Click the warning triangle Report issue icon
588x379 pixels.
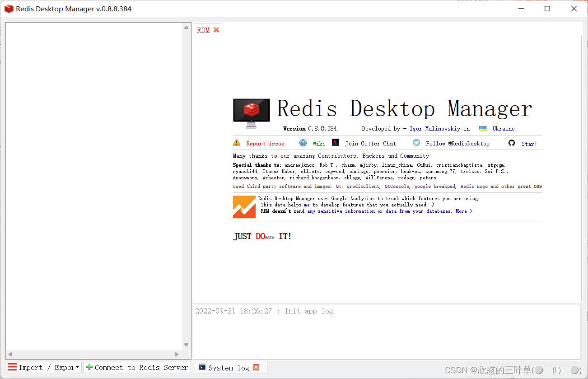coord(237,143)
